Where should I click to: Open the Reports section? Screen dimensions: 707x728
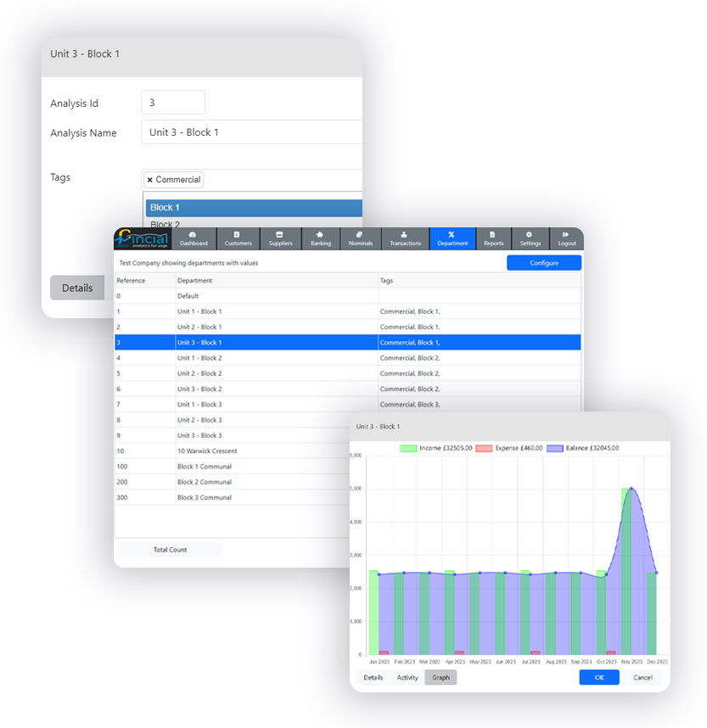click(x=493, y=238)
